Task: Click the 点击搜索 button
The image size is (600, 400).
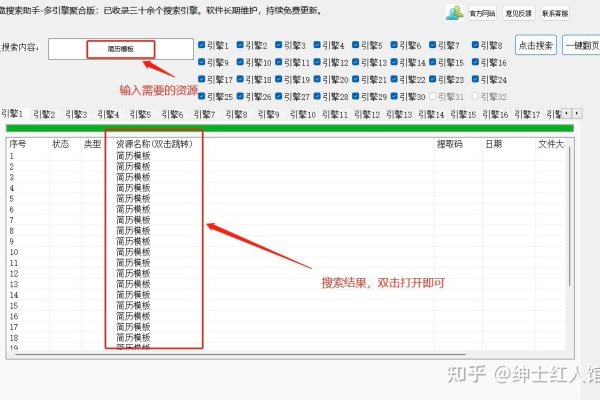Action: pos(536,45)
